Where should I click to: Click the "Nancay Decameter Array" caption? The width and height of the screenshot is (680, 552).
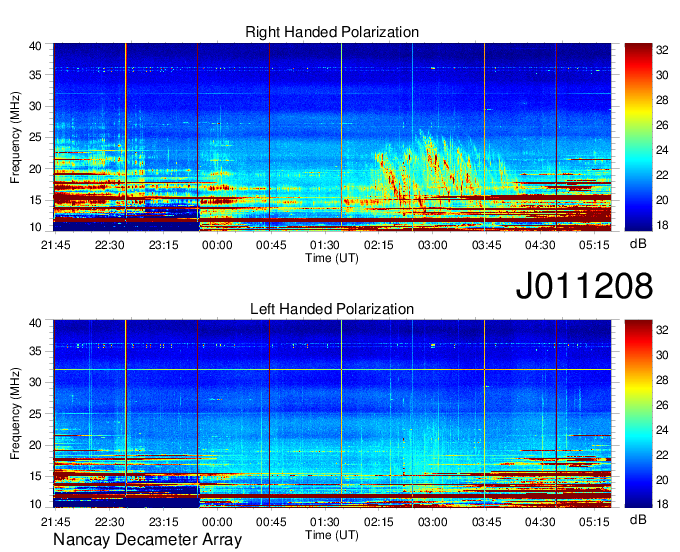tap(147, 539)
